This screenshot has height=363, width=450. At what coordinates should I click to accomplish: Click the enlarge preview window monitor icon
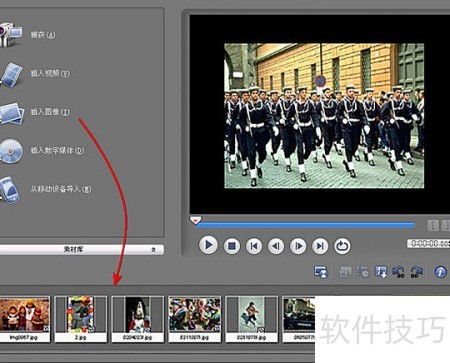321,272
